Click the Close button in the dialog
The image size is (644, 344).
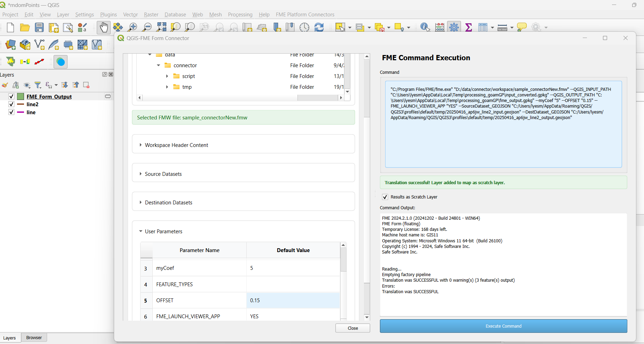(x=353, y=328)
